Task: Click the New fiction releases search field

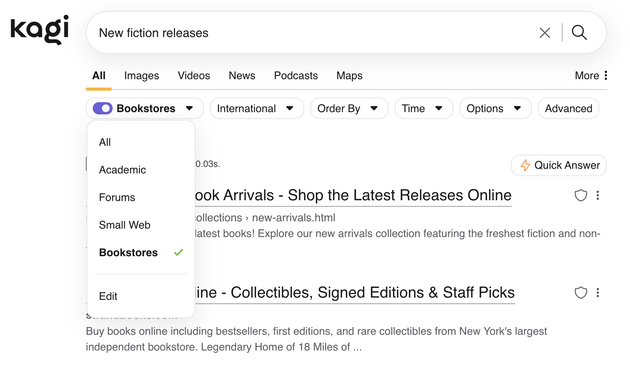Action: (x=313, y=33)
